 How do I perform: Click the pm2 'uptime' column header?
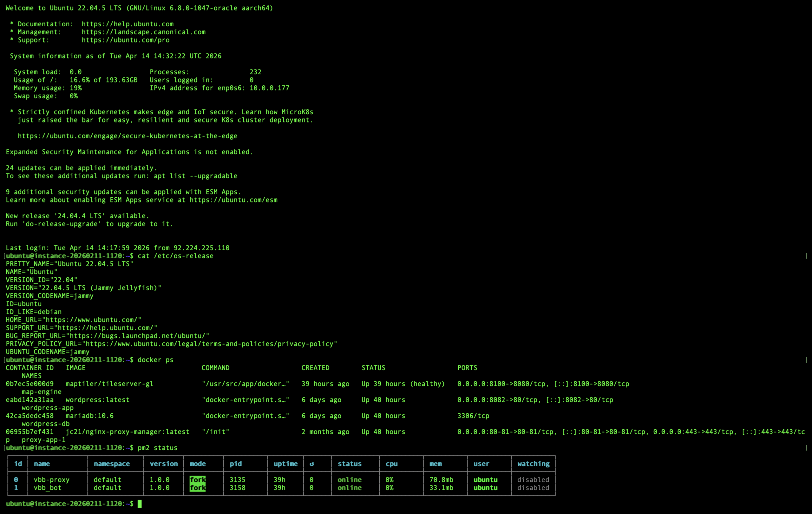click(285, 464)
